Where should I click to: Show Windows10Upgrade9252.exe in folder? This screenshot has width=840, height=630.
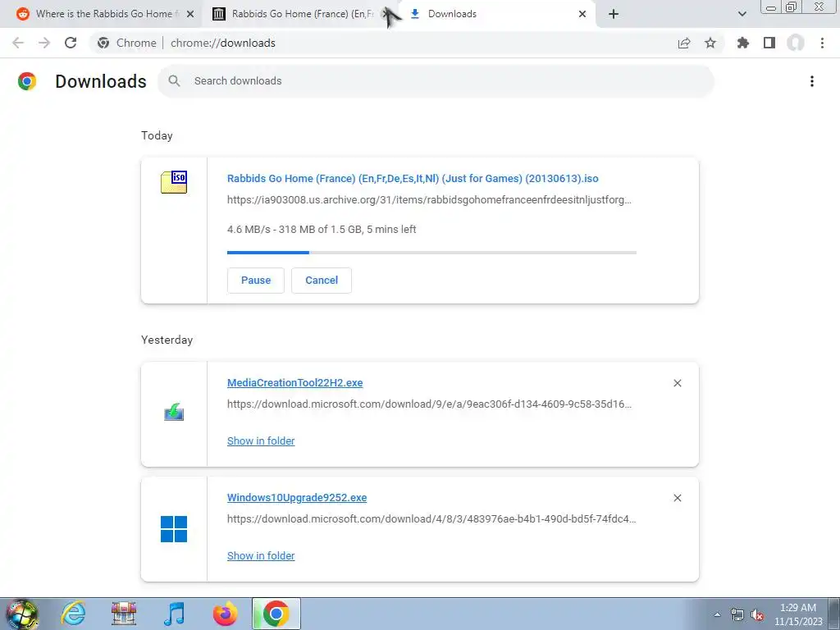point(261,555)
